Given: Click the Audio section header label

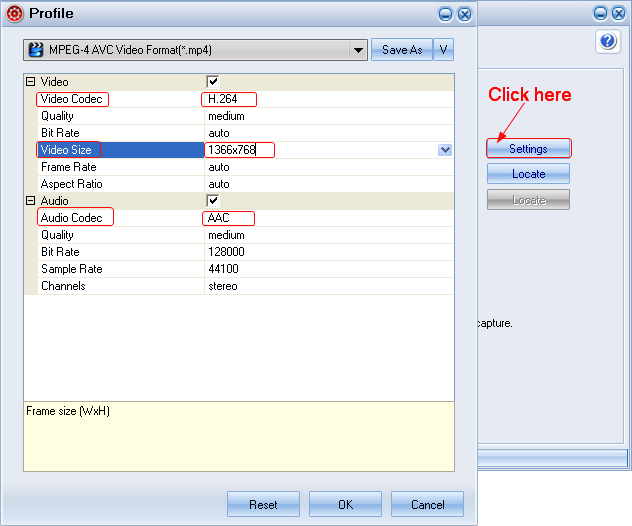Looking at the screenshot, I should pos(54,201).
